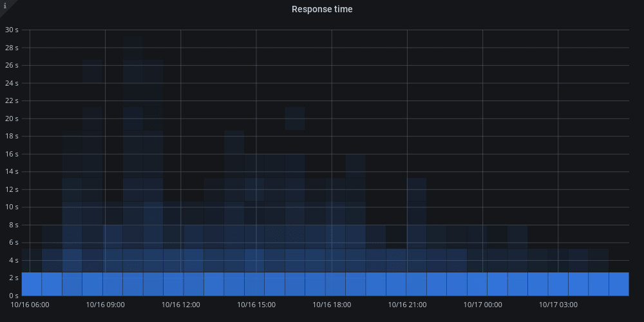The image size is (644, 322).
Task: Select the 0-2 s heatmap cell starting at 10/16 12:00
Action: click(193, 284)
